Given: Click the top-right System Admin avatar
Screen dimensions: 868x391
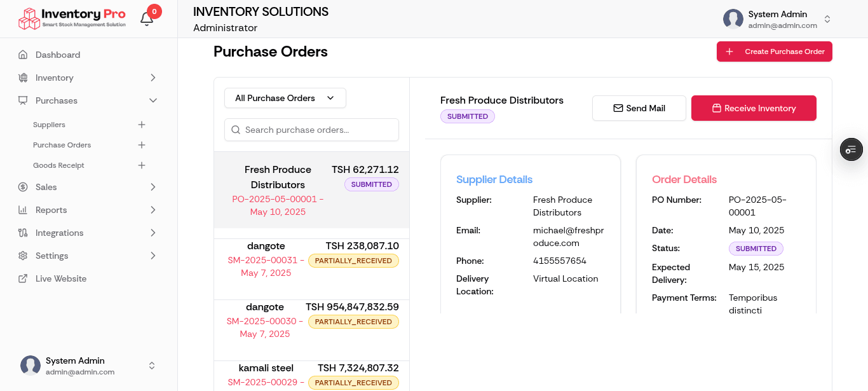Looking at the screenshot, I should (x=733, y=19).
